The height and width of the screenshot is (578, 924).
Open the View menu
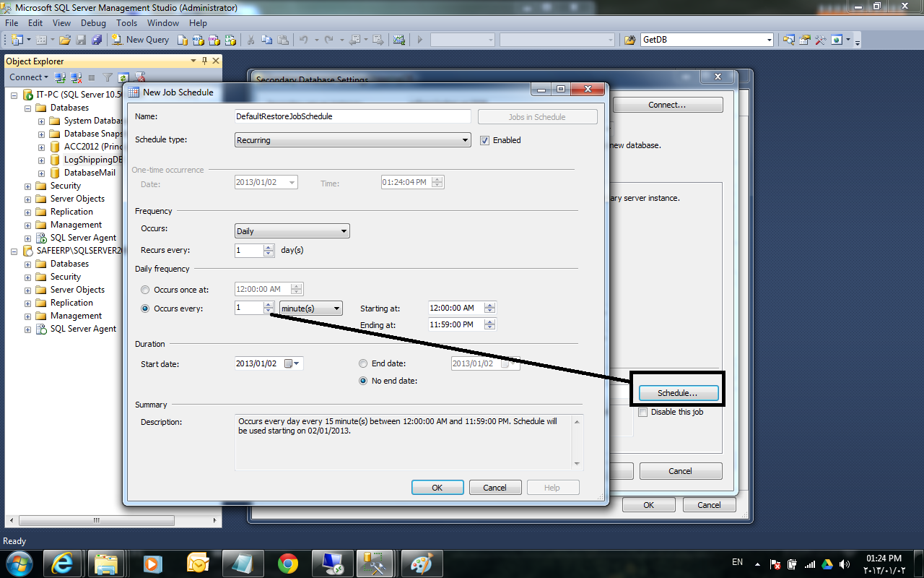[61, 23]
